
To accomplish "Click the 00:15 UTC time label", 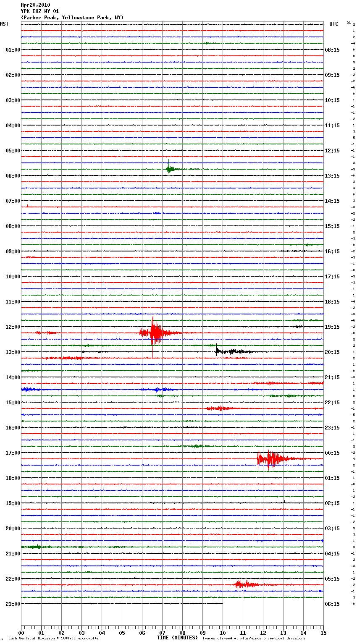I will click(x=332, y=453).
